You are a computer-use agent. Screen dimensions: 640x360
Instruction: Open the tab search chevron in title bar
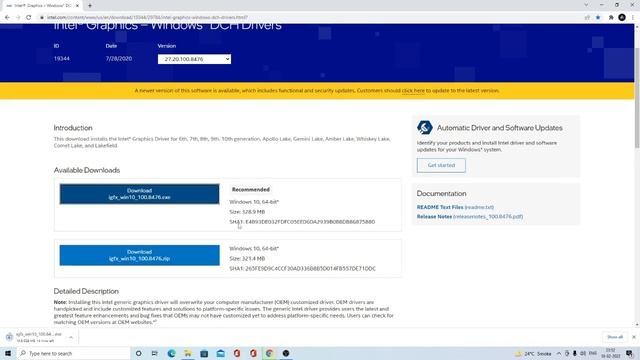click(x=586, y=5)
